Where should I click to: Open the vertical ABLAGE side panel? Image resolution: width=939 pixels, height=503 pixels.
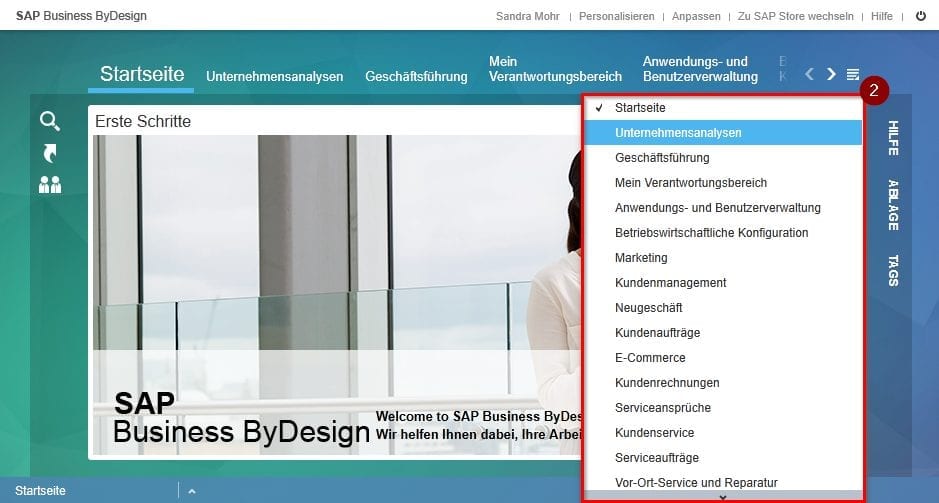coord(893,205)
